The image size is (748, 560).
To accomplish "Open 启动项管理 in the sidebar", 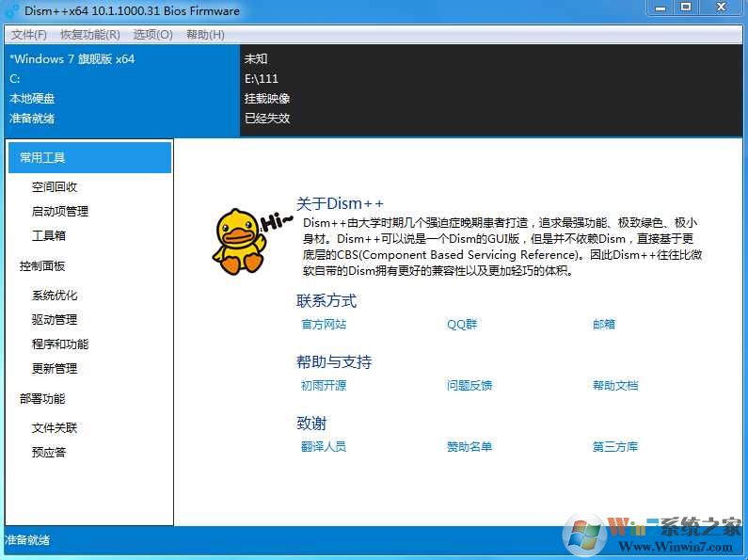I will coord(60,212).
